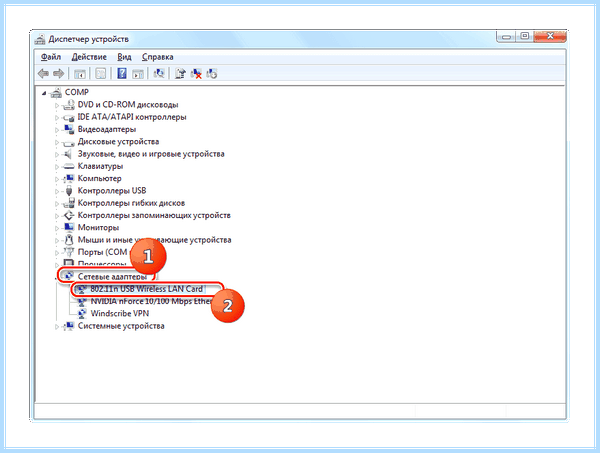Click the computer icon beside COMP
Viewport: 600px width, 453px height.
56,92
